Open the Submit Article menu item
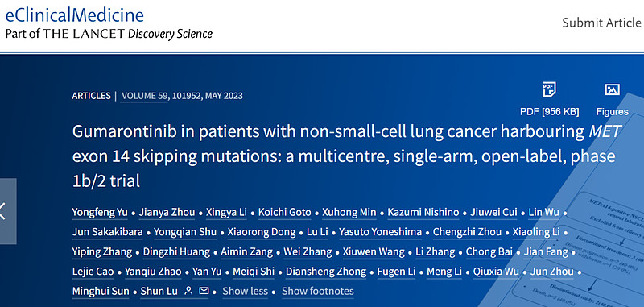Image resolution: width=644 pixels, height=307 pixels. 601,23
